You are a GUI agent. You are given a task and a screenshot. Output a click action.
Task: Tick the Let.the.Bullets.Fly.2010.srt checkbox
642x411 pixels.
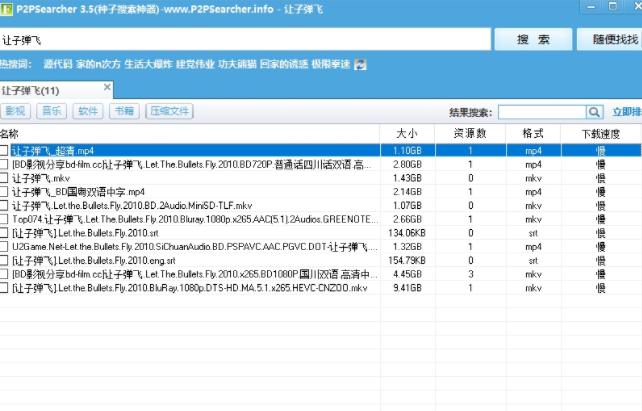4,233
